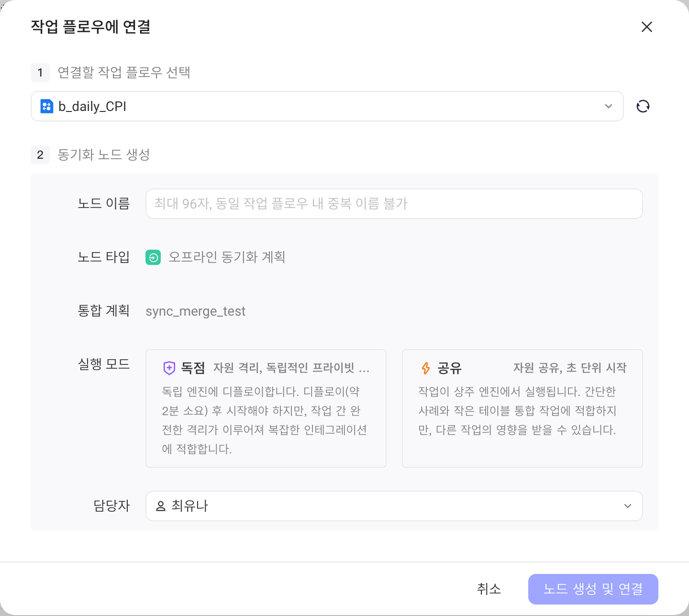Click the 노드 이름 input field
The height and width of the screenshot is (616, 689).
(x=394, y=204)
